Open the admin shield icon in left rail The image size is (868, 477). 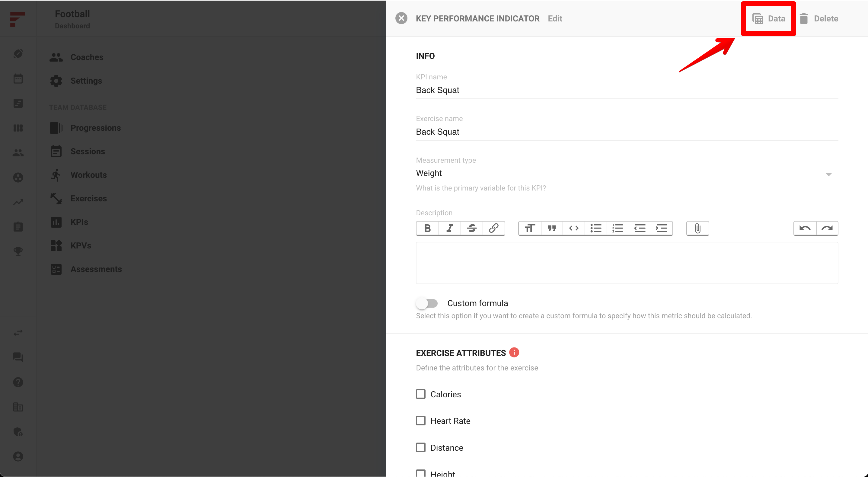pyautogui.click(x=18, y=432)
